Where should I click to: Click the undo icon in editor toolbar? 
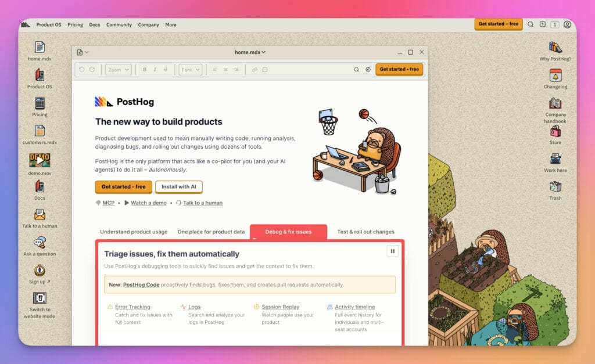[81, 70]
